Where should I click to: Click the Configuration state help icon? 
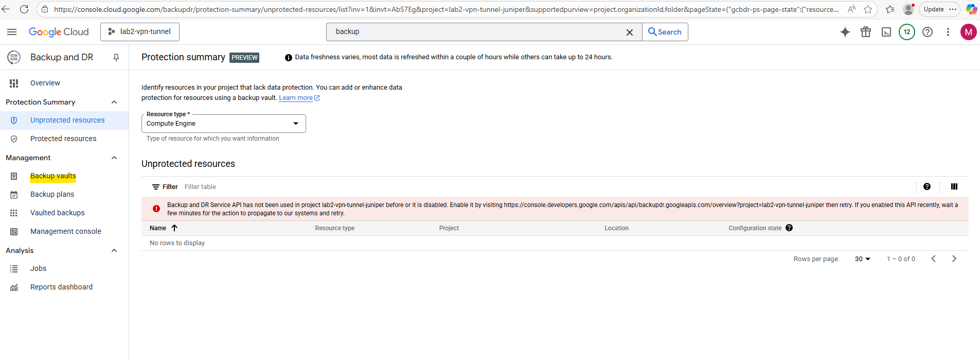pyautogui.click(x=789, y=228)
